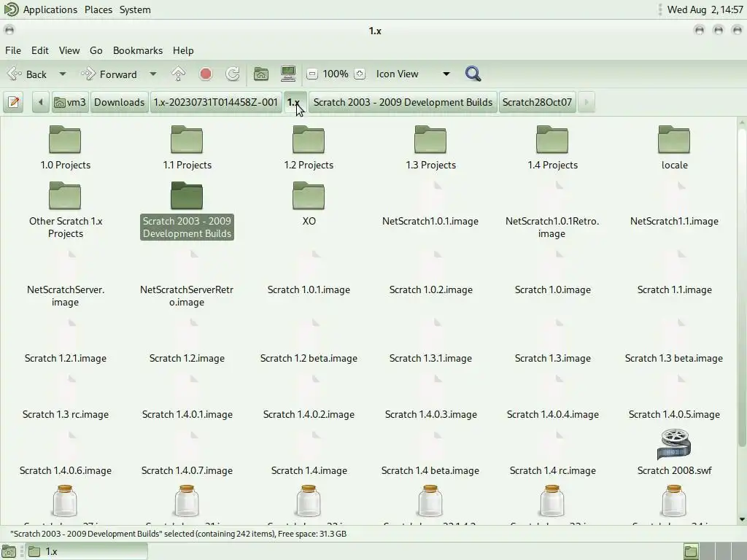
Task: Show desktop with bottom-left panel icon
Action: [9, 551]
